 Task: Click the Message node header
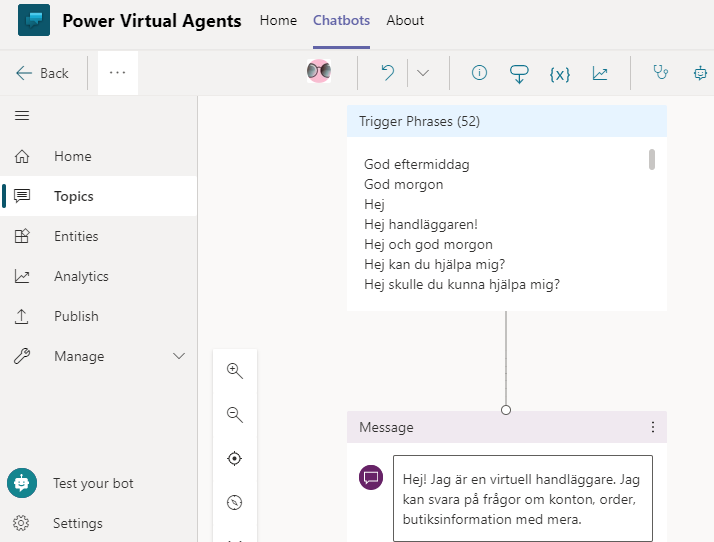(x=507, y=427)
